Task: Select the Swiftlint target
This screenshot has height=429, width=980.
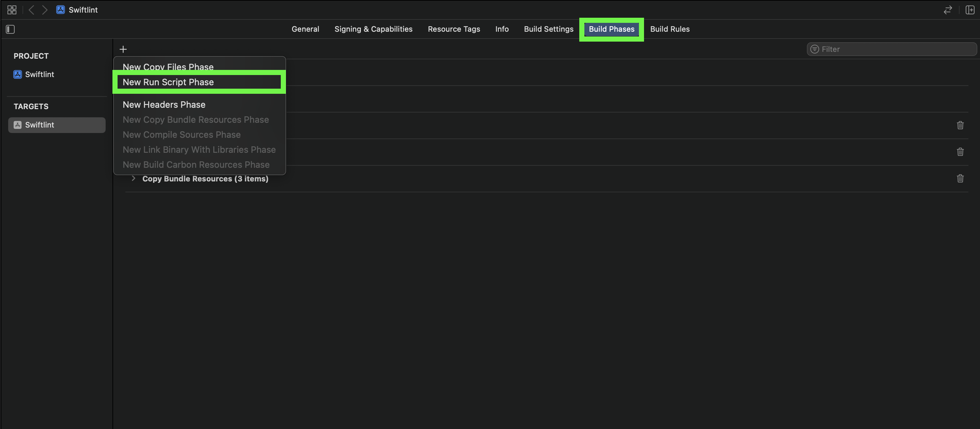Action: coord(39,125)
